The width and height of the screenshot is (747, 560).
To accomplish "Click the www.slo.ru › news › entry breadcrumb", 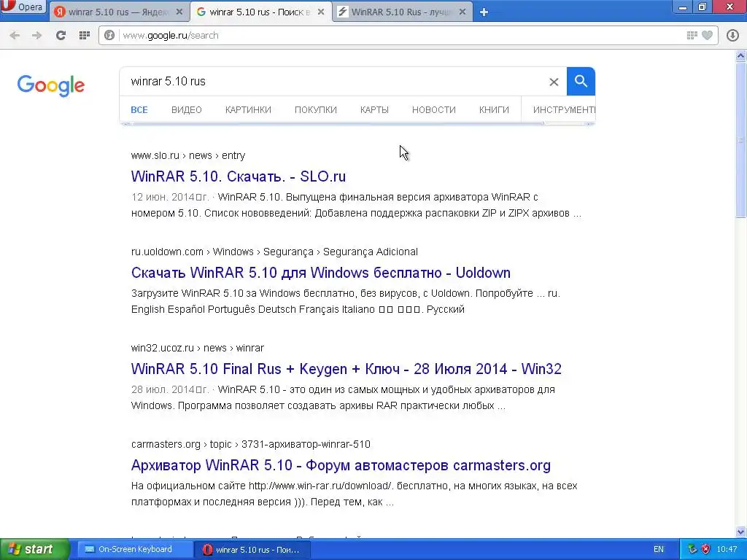I will coord(188,156).
